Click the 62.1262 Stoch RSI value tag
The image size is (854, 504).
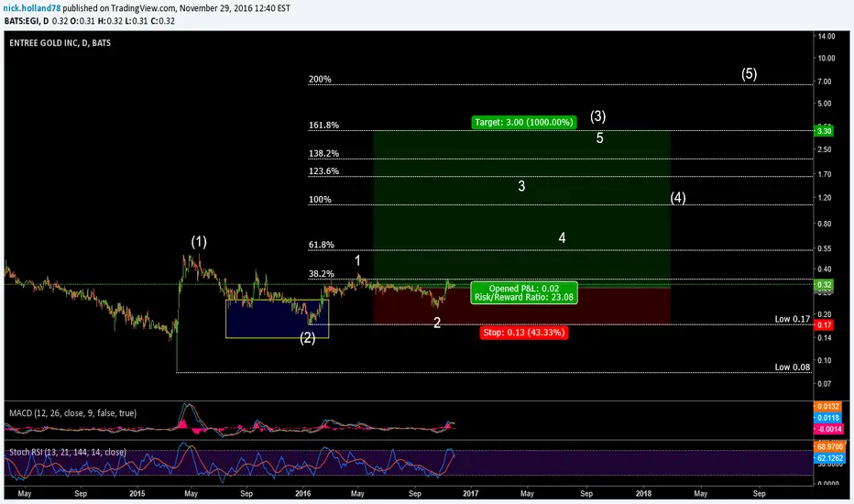[x=829, y=458]
